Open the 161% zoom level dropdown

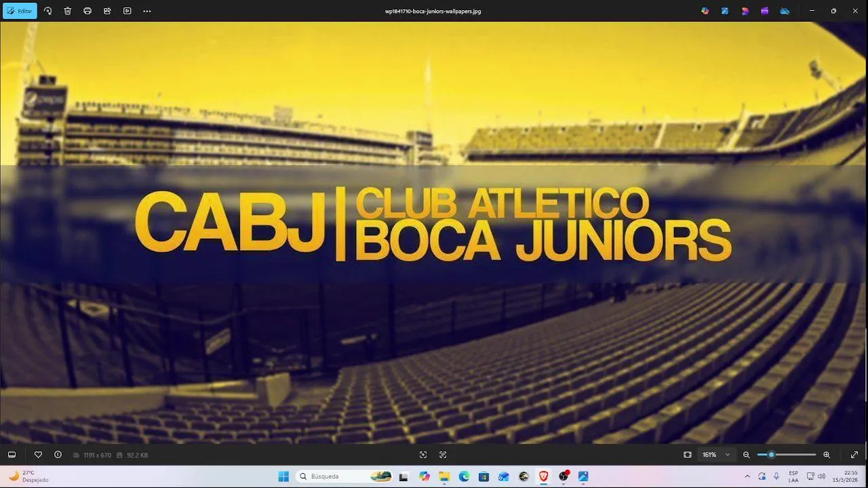(716, 455)
